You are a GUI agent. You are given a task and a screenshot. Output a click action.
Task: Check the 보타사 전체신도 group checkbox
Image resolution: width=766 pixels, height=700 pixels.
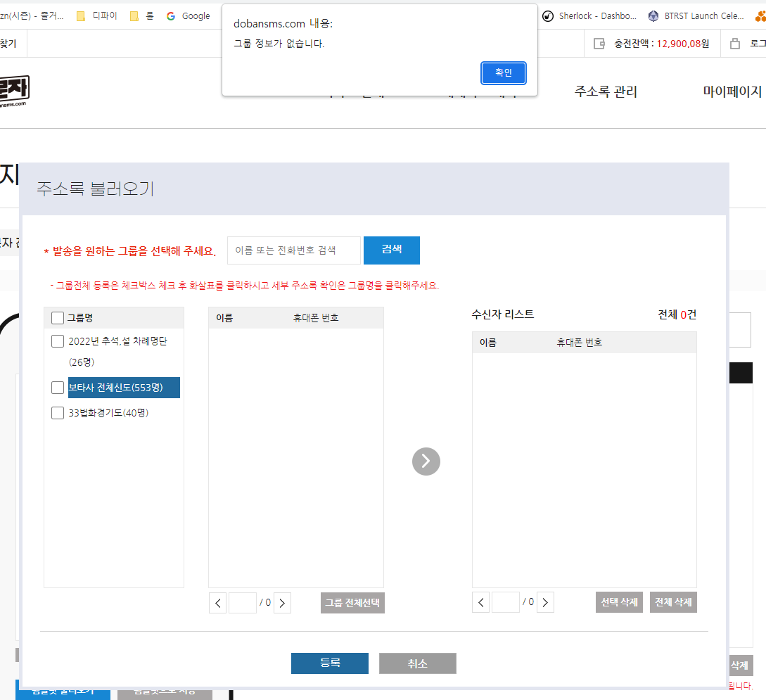[58, 388]
